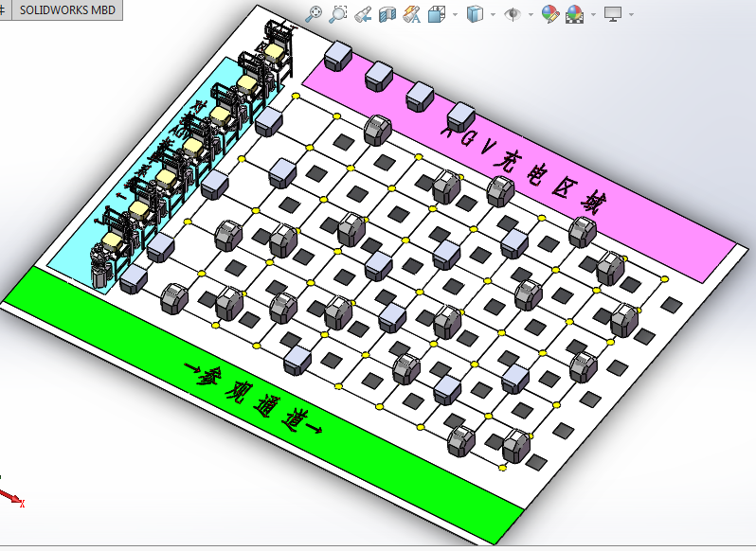Expand the View Orientation dropdown arrow
This screenshot has width=756, height=551.
tap(455, 15)
